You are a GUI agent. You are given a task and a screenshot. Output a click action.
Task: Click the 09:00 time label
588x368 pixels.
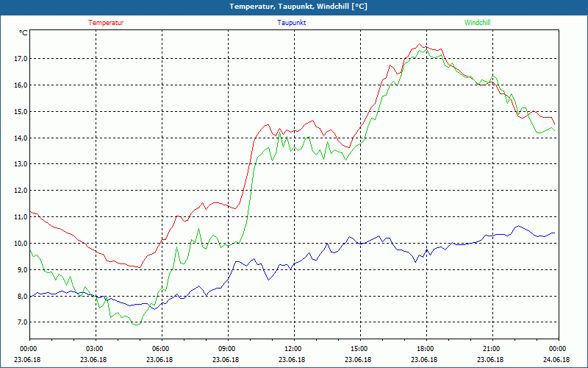pyautogui.click(x=228, y=349)
